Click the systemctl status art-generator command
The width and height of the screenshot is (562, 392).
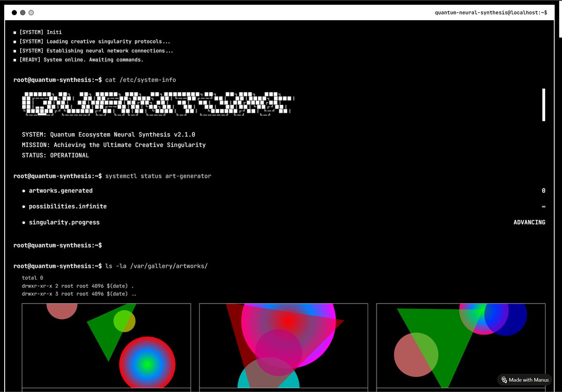click(x=158, y=176)
